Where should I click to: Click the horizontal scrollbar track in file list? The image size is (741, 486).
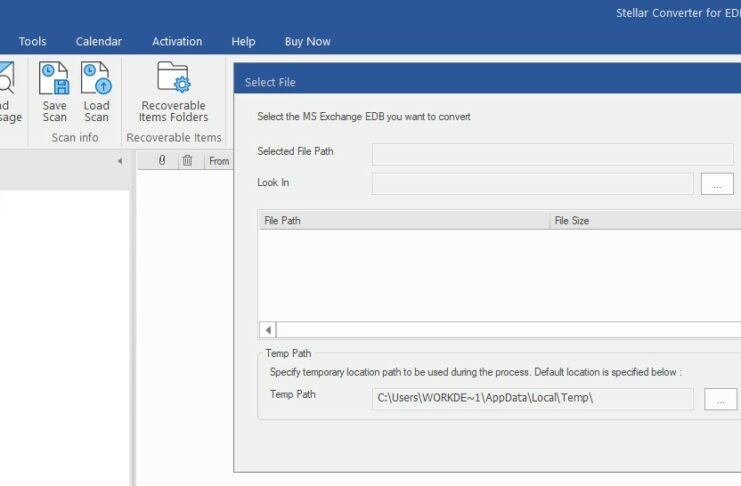[x=508, y=330]
